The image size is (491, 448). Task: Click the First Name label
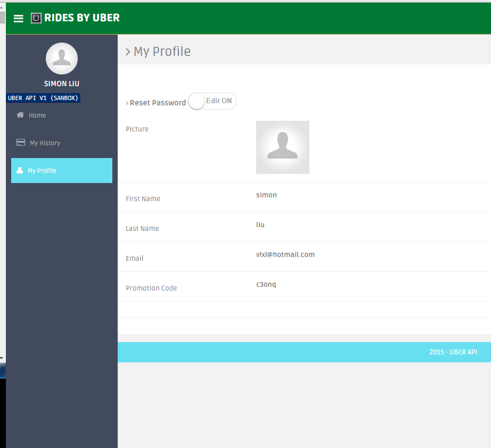pos(143,198)
